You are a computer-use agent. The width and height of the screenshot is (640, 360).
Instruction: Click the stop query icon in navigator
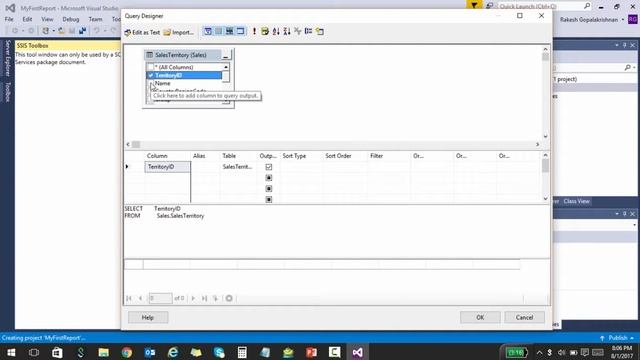coord(229,298)
